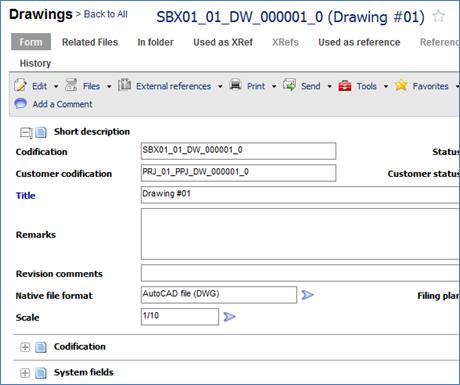Click the Add a Comment bubble icon
This screenshot has width=460, height=385.
[x=21, y=104]
